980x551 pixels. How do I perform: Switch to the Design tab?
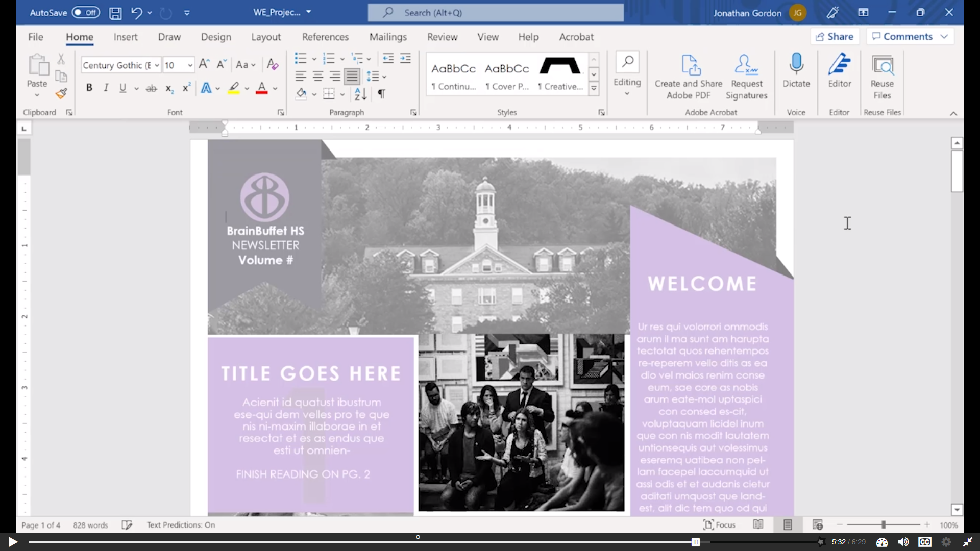tap(216, 37)
